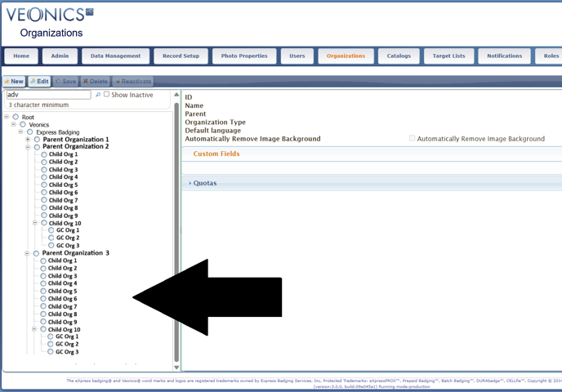Image resolution: width=562 pixels, height=392 pixels.
Task: Click the Edit toolbar button
Action: coord(39,82)
